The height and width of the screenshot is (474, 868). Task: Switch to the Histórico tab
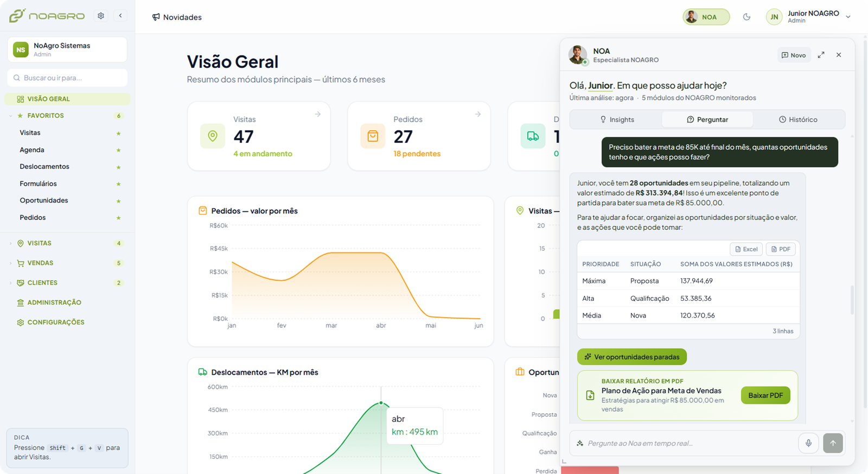click(798, 119)
